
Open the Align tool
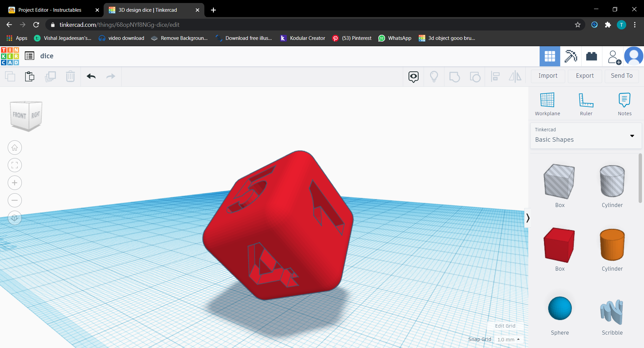495,76
